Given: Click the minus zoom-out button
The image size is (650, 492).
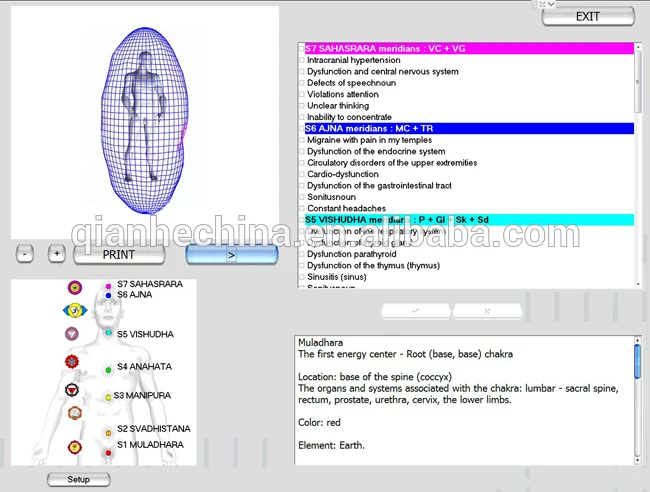Looking at the screenshot, I should point(25,254).
